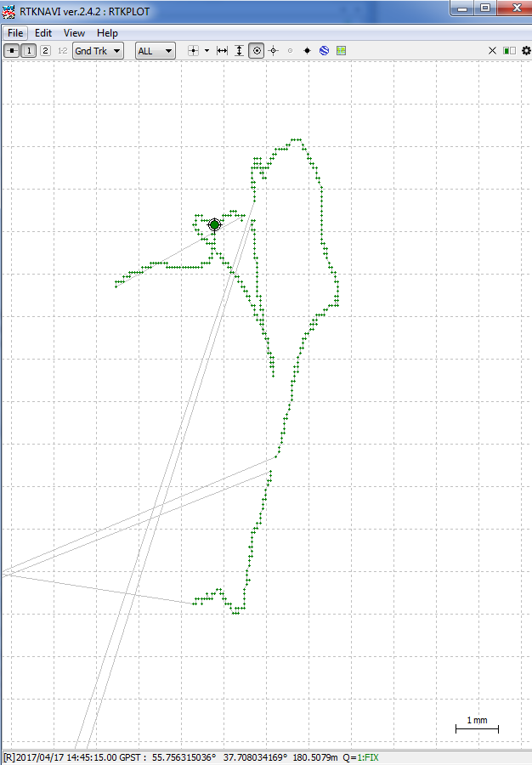Click the clear X icon in toolbar
532x765 pixels.
[x=492, y=51]
